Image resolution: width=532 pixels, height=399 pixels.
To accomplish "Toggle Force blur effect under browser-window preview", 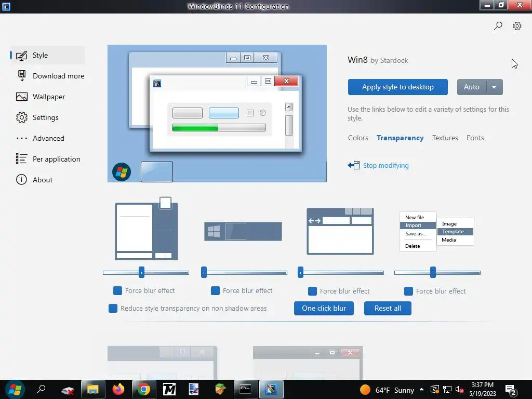I will (x=312, y=291).
